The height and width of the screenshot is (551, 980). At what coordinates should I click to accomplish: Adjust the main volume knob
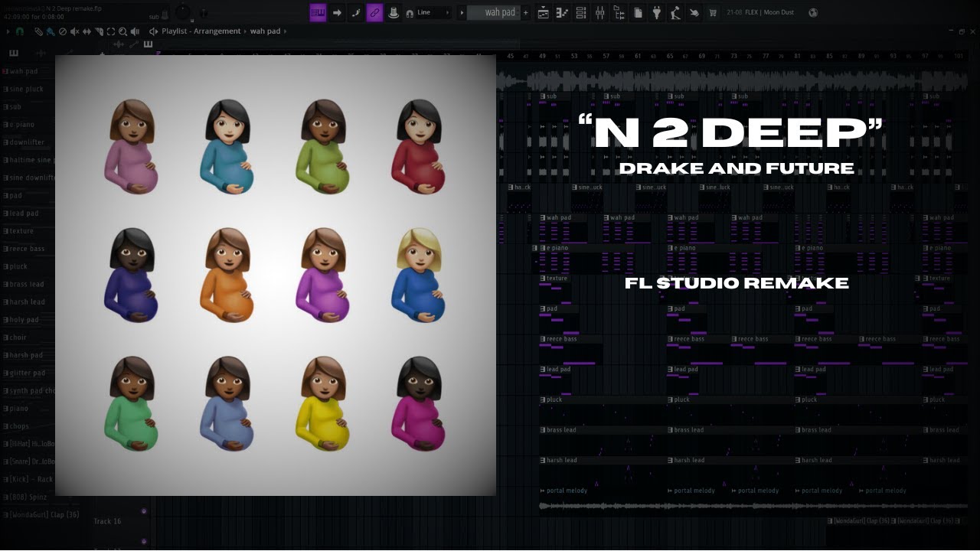[x=183, y=12]
